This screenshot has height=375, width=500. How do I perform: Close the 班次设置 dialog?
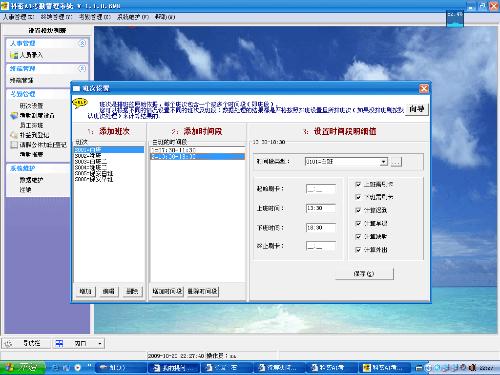(x=424, y=88)
